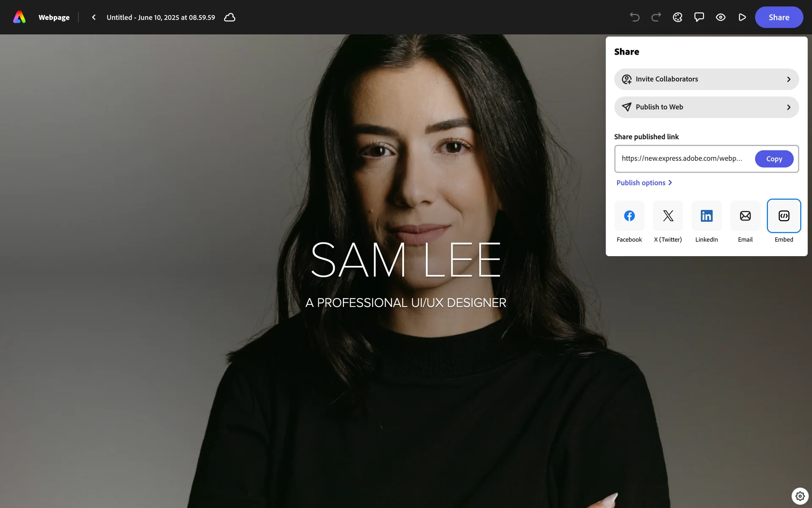Click the cloud sync status icon
This screenshot has width=812, height=508.
pyautogui.click(x=230, y=17)
